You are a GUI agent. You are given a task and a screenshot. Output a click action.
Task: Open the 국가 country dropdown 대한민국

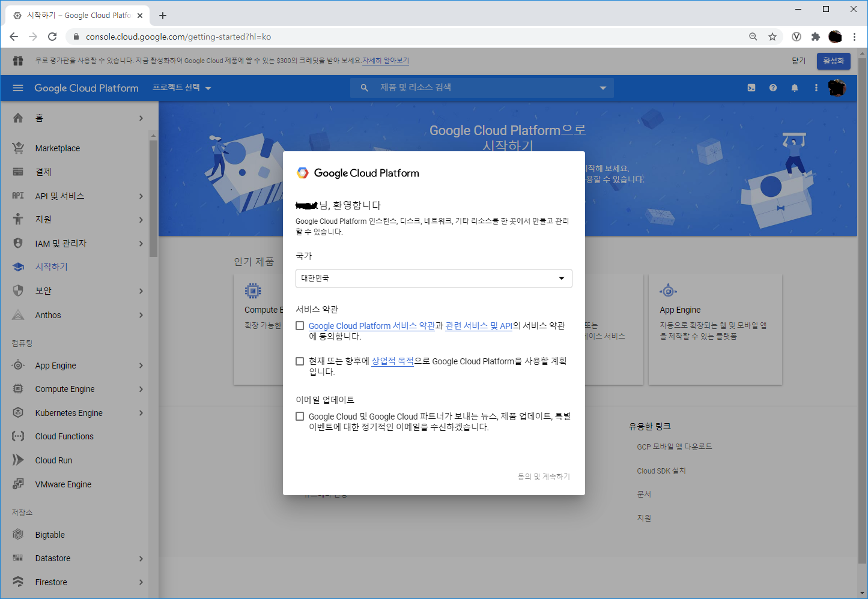[434, 278]
